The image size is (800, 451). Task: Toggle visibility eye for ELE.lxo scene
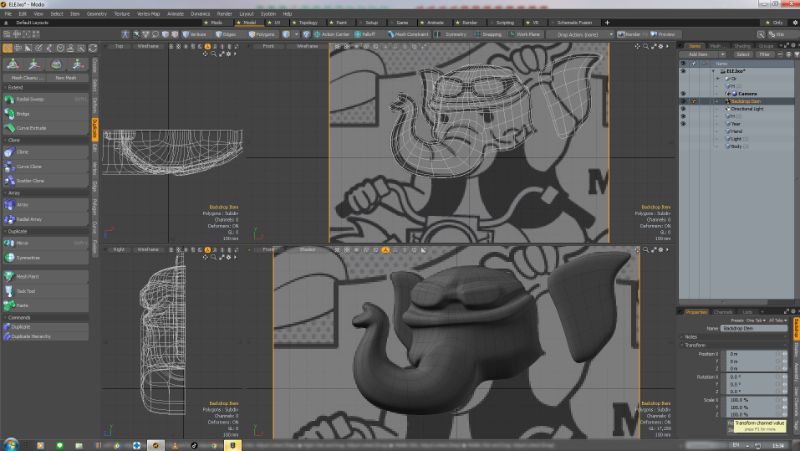click(683, 71)
